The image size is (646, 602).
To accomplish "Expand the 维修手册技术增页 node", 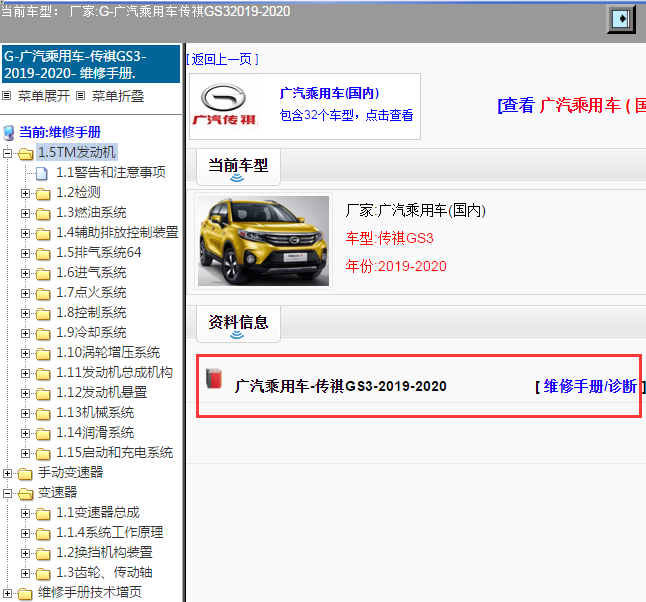I will 7,594.
